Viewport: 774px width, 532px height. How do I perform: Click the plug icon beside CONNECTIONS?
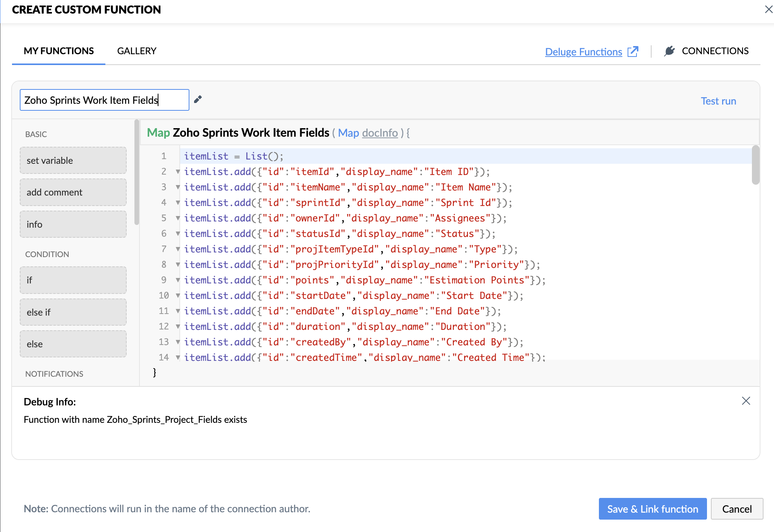[669, 51]
